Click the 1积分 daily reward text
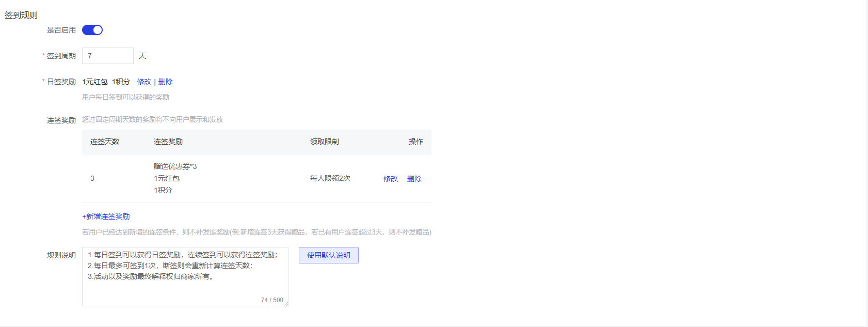The width and height of the screenshot is (868, 327). coord(121,82)
